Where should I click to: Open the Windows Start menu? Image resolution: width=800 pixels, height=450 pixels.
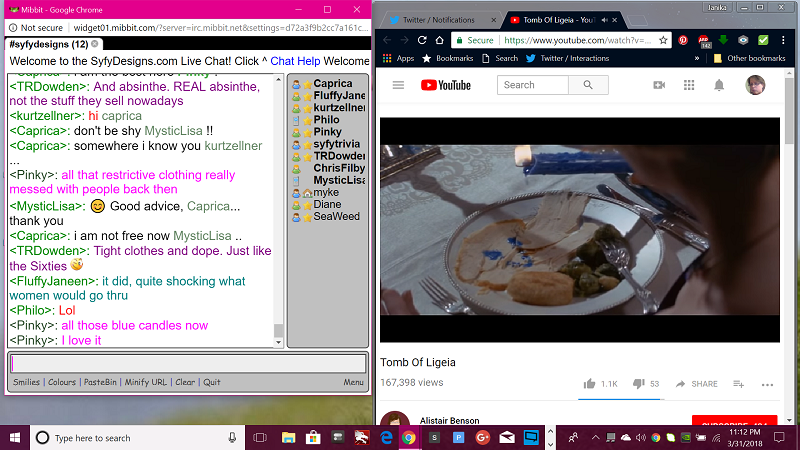pyautogui.click(x=15, y=437)
